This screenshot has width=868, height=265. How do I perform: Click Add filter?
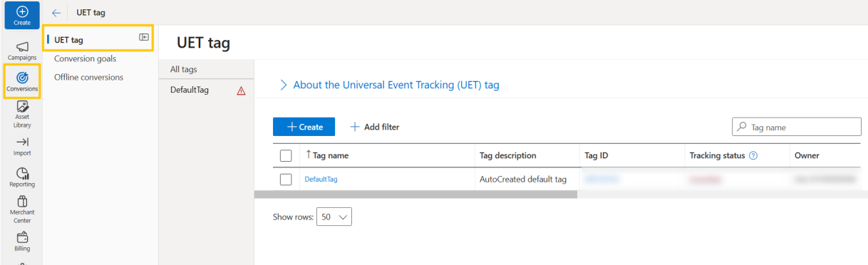tap(375, 127)
